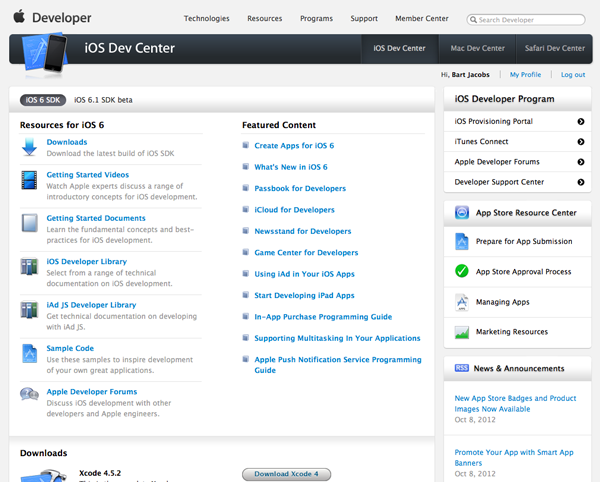The image size is (600, 482).
Task: Open Newsstand for Developers link
Action: 303,231
